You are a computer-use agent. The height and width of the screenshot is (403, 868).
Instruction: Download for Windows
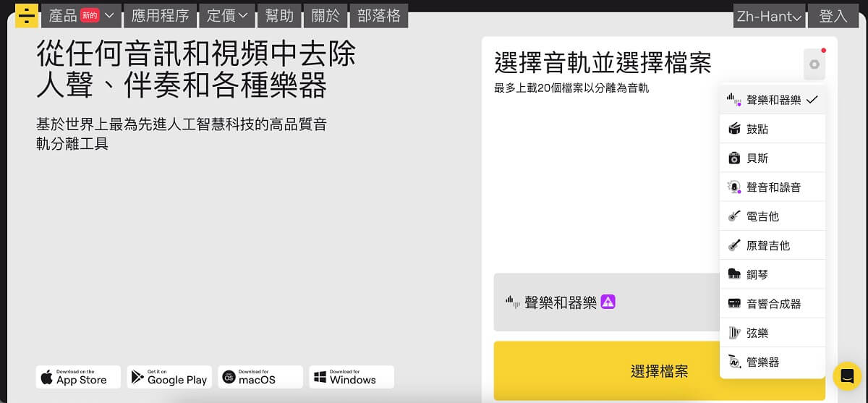(x=352, y=377)
